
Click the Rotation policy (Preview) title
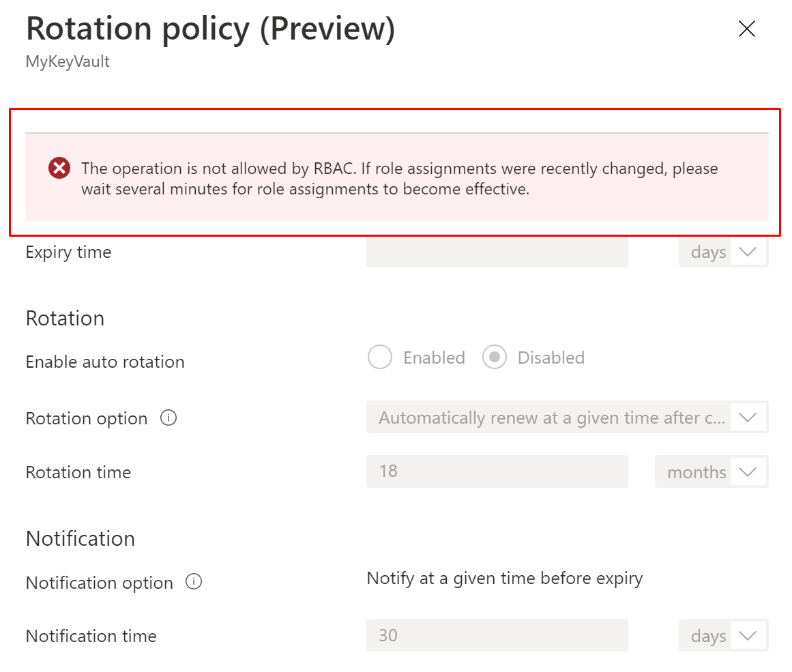click(210, 29)
